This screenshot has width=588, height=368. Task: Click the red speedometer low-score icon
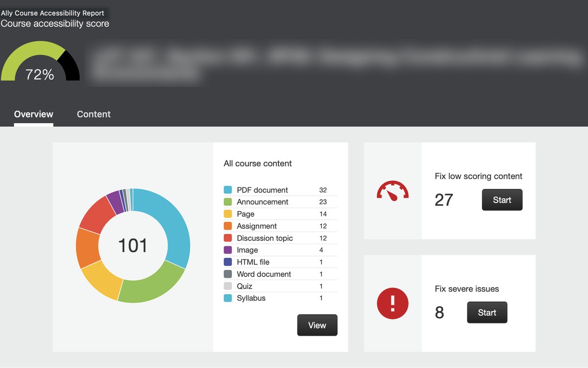392,191
